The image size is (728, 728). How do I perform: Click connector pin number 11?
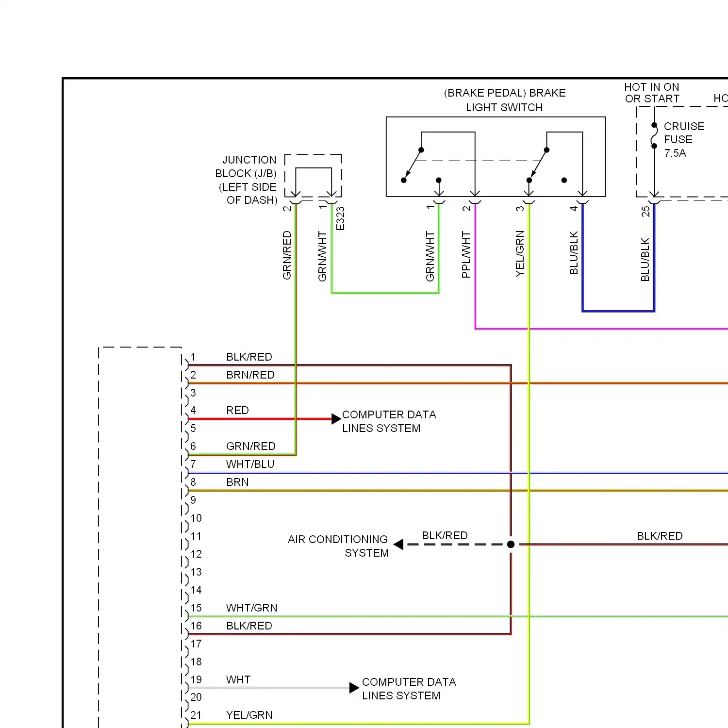[x=196, y=536]
